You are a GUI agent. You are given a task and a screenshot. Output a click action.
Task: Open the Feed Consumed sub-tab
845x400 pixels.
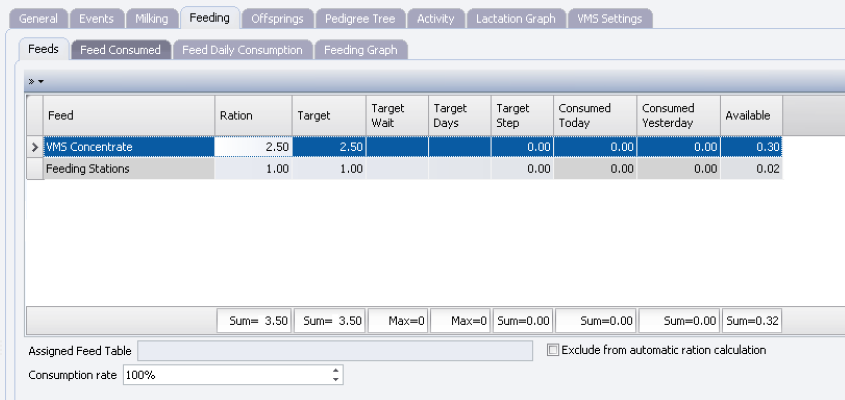[120, 49]
